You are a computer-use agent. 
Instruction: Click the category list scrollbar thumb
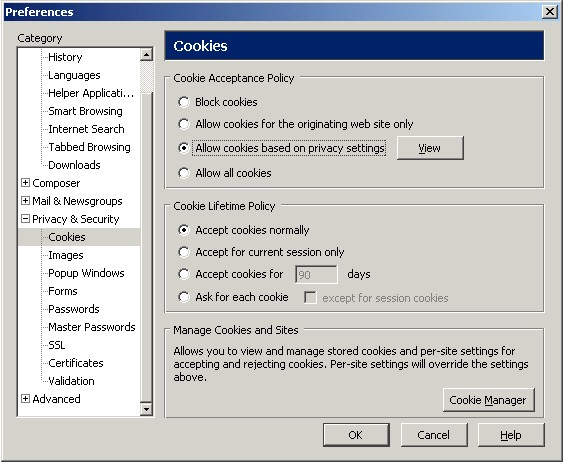146,247
